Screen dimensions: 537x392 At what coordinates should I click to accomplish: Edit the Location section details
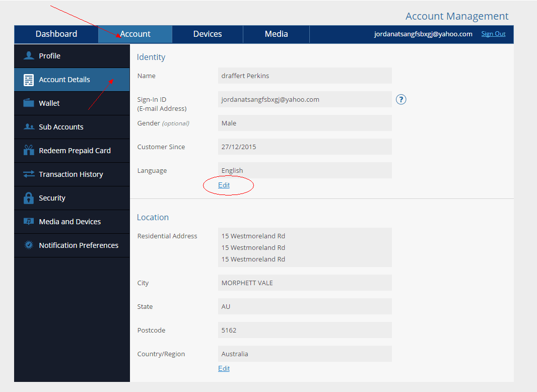224,368
